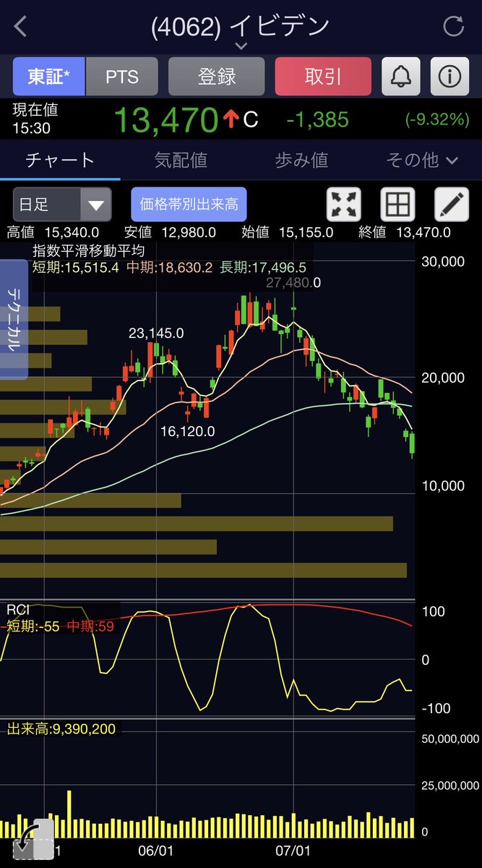Expand chart to fullscreen
482x868 pixels.
tap(344, 205)
